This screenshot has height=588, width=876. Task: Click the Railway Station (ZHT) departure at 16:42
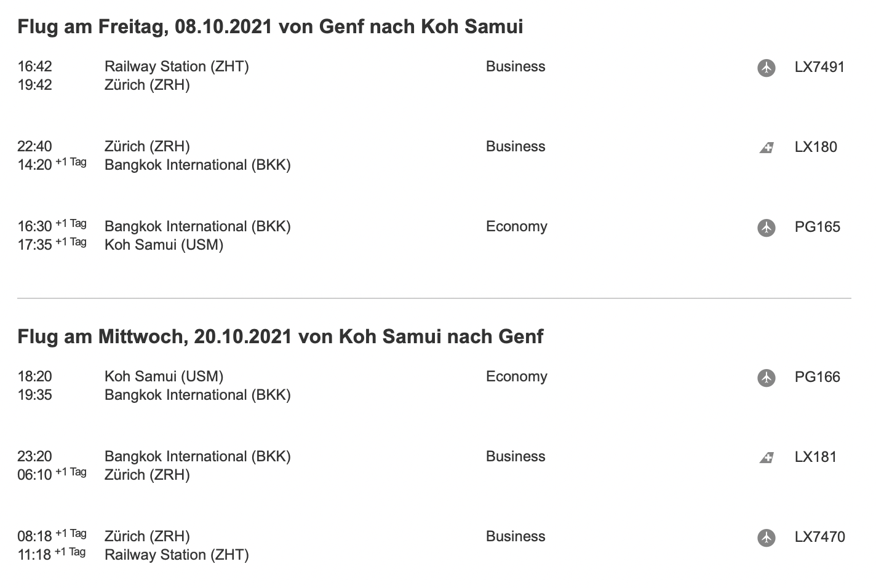click(177, 66)
